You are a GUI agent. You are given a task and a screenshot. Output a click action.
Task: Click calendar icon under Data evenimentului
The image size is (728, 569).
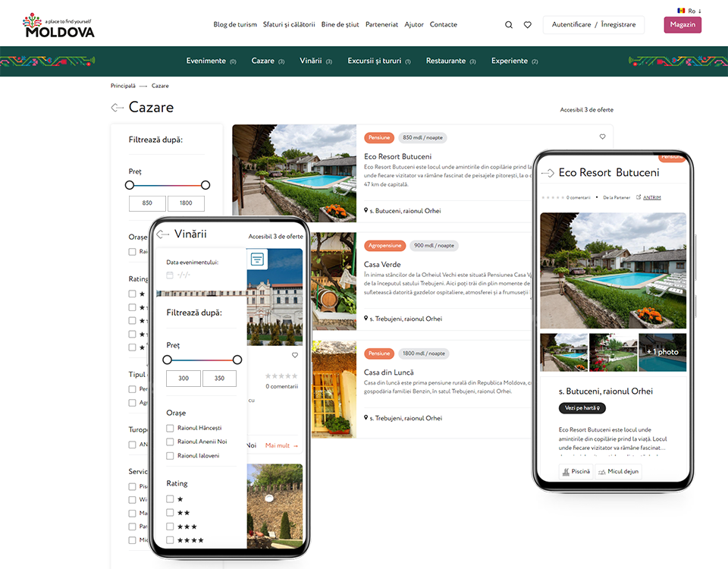point(170,275)
